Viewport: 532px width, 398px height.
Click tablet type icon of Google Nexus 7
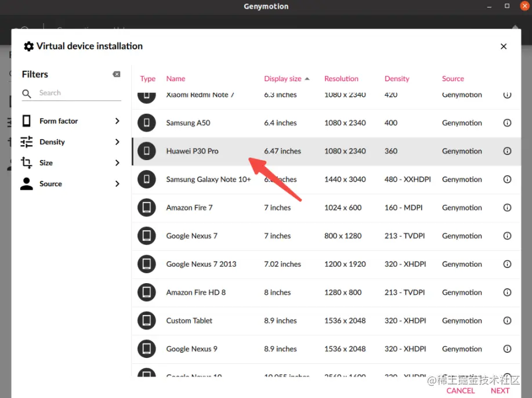point(147,236)
